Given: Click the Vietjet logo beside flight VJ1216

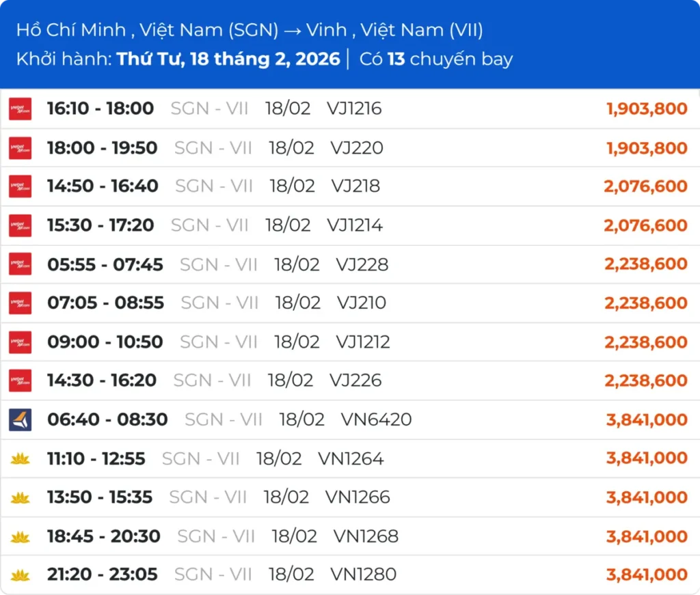Looking at the screenshot, I should pyautogui.click(x=20, y=109).
